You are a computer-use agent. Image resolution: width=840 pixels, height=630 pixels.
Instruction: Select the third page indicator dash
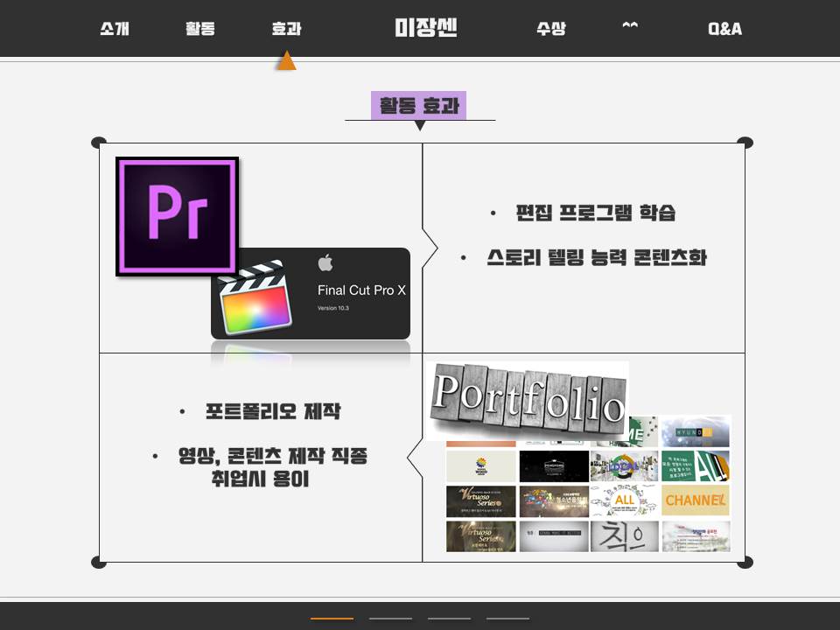pos(449,619)
